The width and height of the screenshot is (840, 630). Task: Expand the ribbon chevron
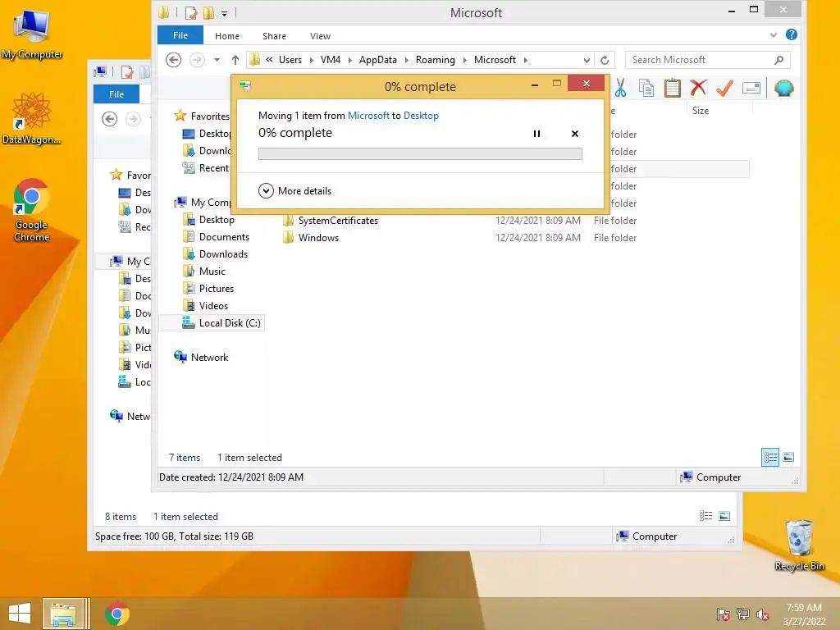click(773, 34)
